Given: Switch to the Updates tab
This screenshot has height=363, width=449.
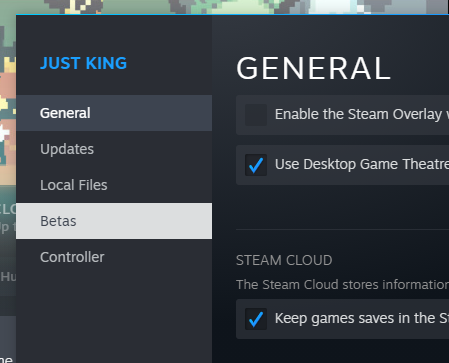Looking at the screenshot, I should pos(114,149).
